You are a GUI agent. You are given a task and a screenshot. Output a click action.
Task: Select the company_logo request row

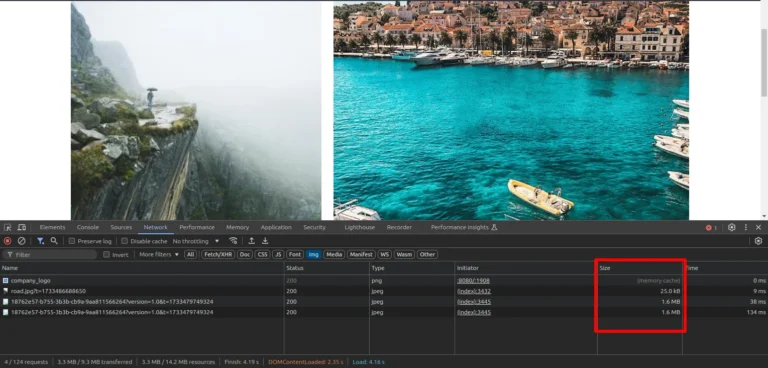click(384, 281)
